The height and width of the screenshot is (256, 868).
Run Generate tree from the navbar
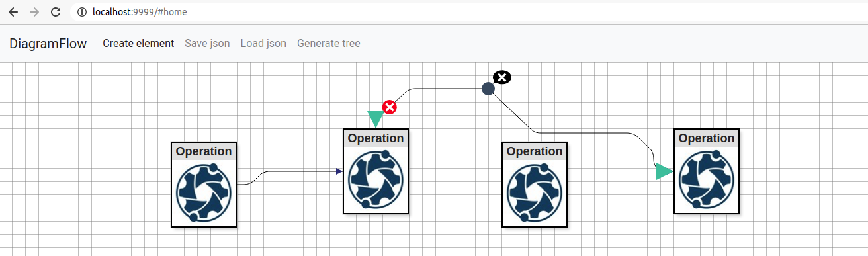click(x=329, y=44)
